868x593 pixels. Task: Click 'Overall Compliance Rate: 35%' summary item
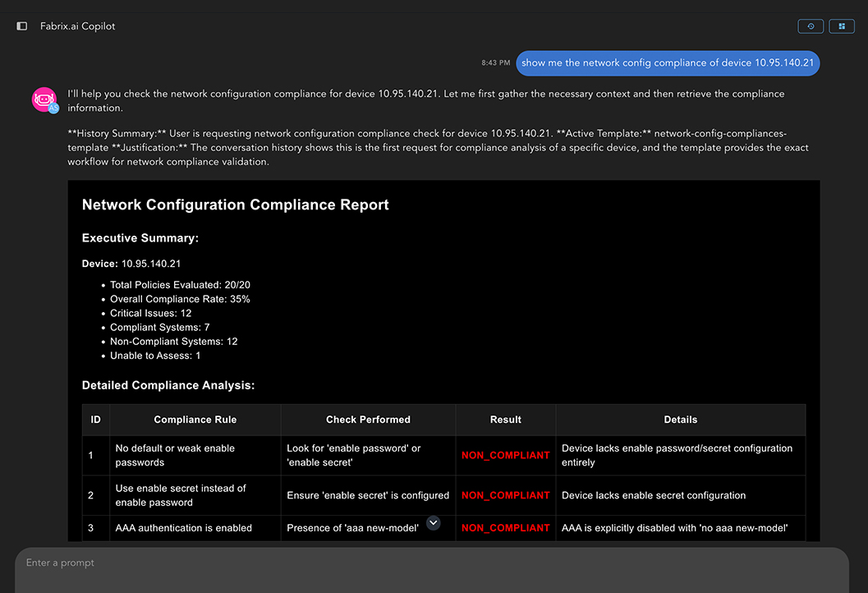pyautogui.click(x=180, y=299)
